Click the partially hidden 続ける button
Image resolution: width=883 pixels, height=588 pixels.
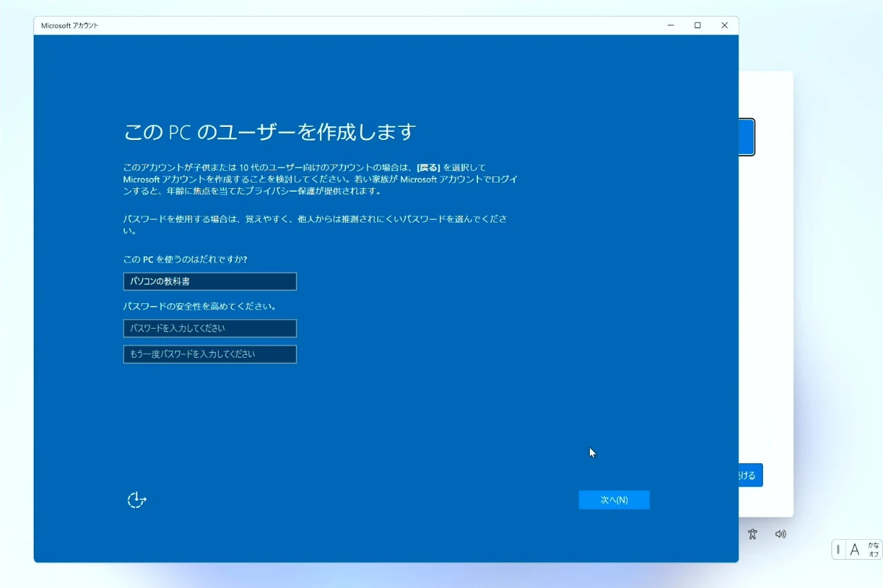coord(750,475)
